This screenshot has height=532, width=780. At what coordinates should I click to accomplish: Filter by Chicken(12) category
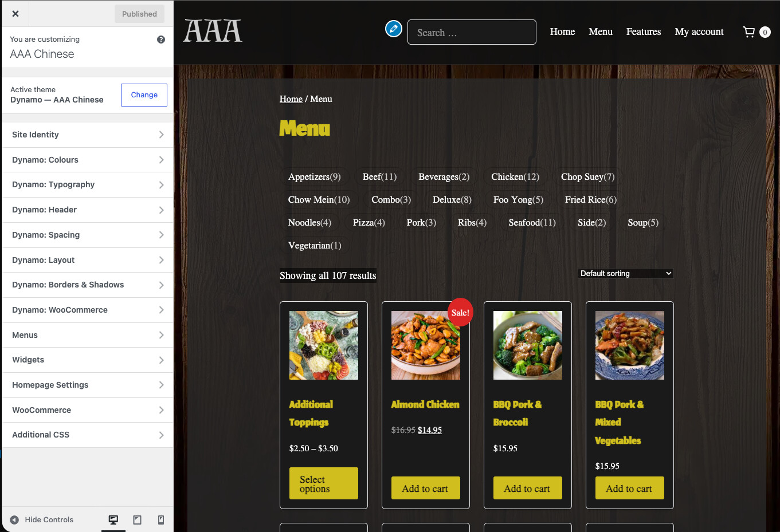coord(515,177)
